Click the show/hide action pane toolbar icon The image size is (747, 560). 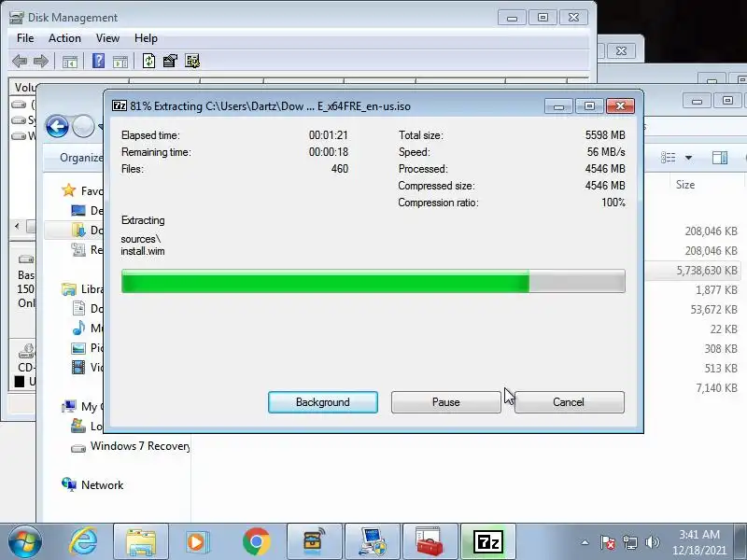[120, 62]
